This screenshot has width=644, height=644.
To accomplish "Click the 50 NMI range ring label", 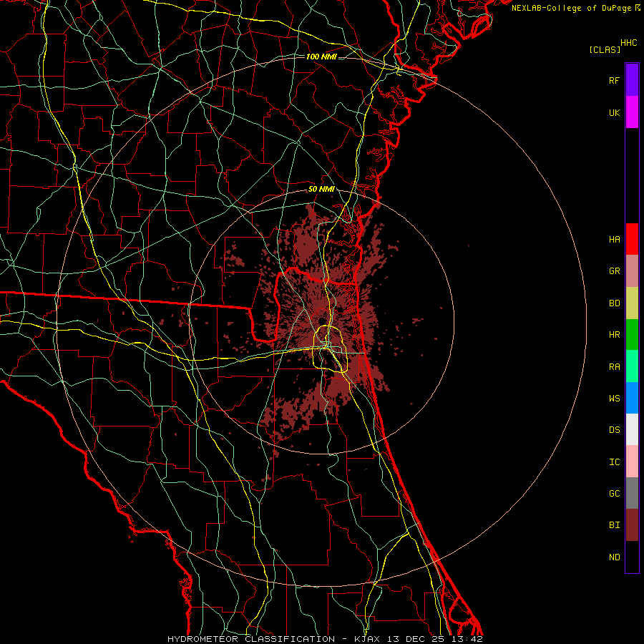I will tap(321, 190).
